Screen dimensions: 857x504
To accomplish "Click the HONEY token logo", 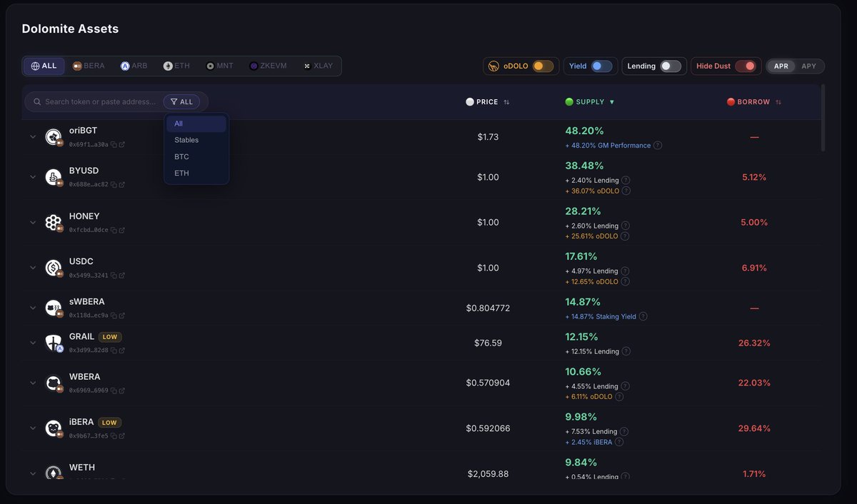I will pyautogui.click(x=53, y=222).
